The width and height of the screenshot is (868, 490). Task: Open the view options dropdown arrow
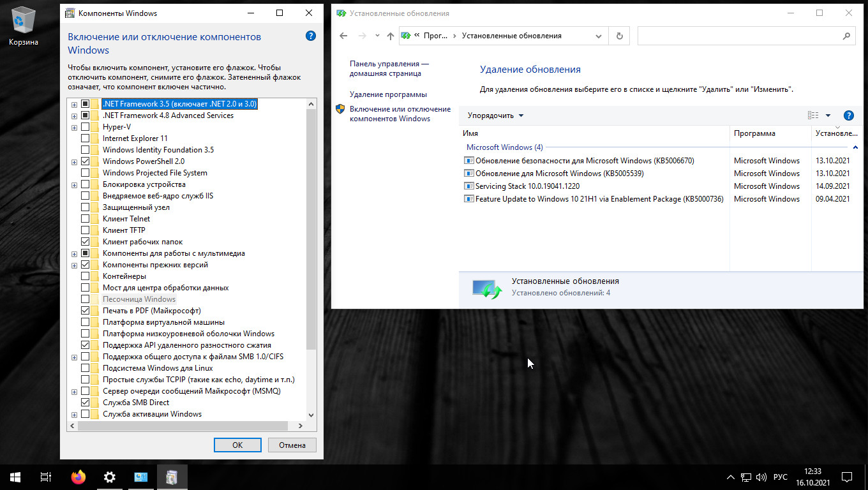click(x=828, y=115)
